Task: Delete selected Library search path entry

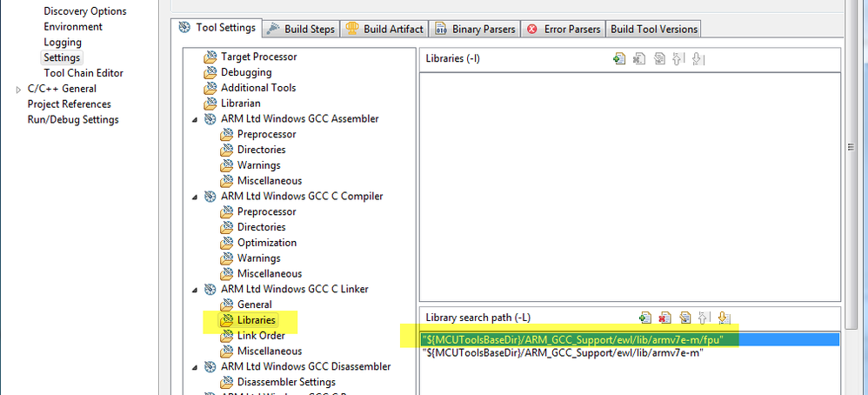Action: pos(664,318)
